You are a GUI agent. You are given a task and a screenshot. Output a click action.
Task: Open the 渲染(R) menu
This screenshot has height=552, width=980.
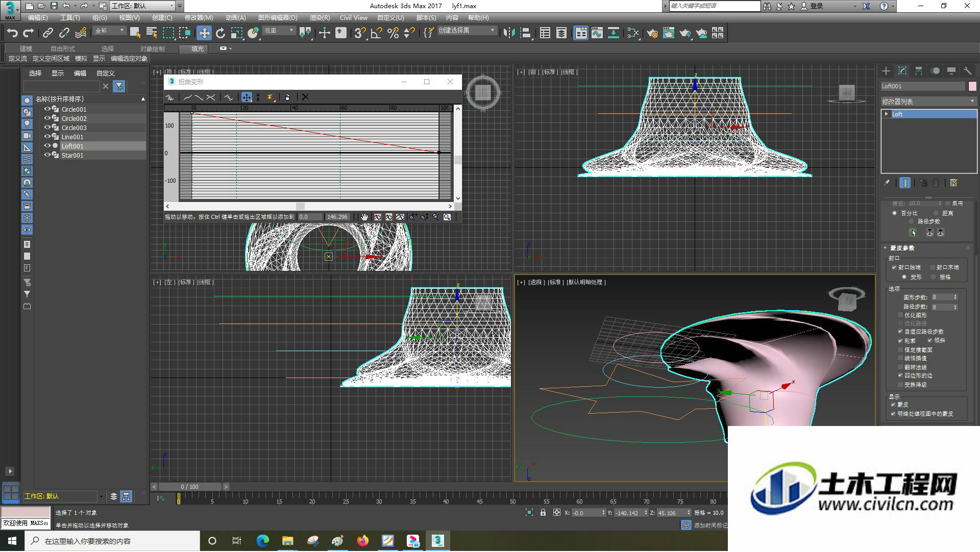[320, 18]
